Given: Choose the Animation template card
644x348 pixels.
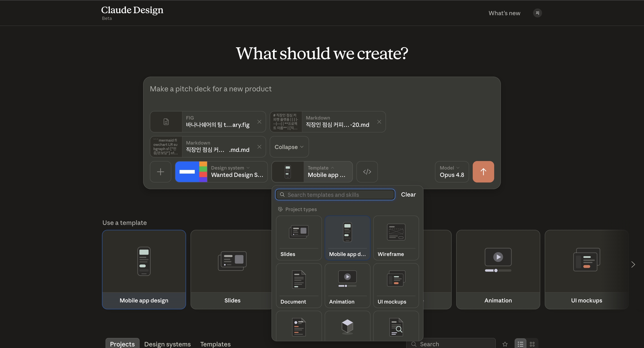Looking at the screenshot, I should [498, 270].
